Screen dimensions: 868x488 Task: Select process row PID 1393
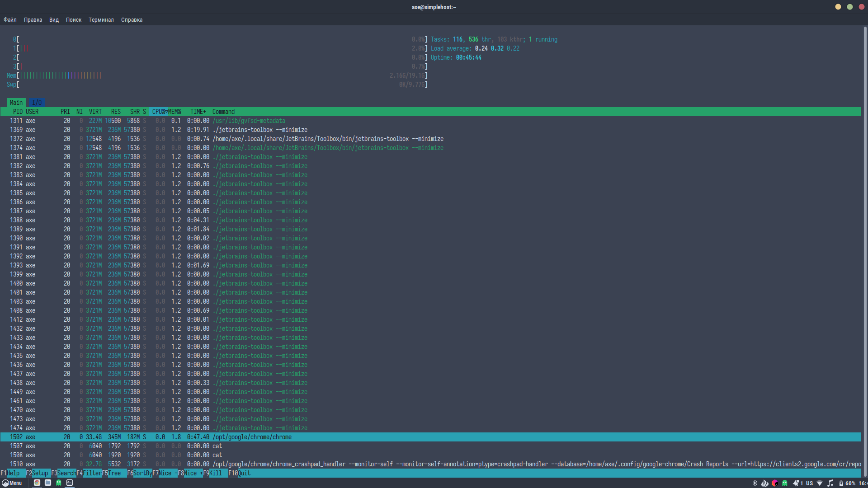[x=430, y=265]
